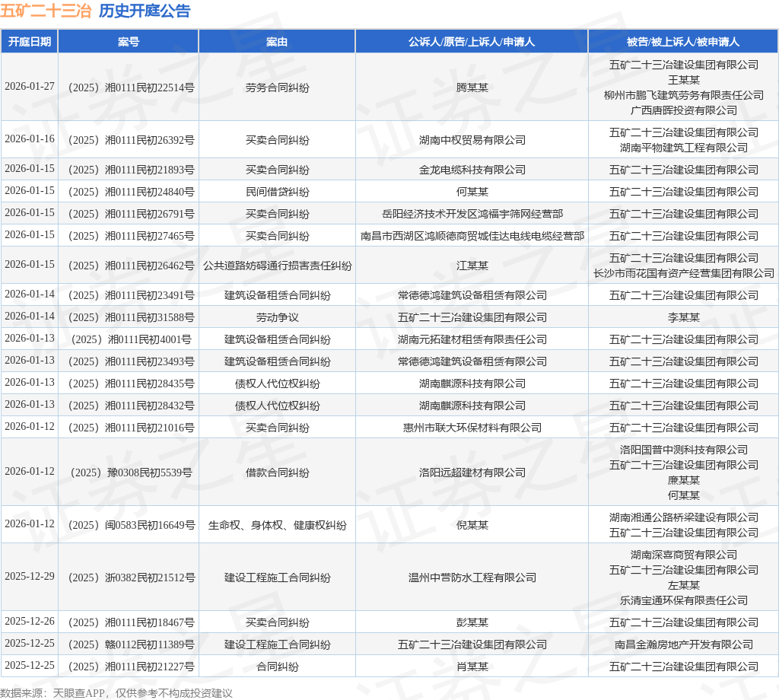
Task: Select the 被告/被上诉人/被申请人 column header
Action: [683, 42]
